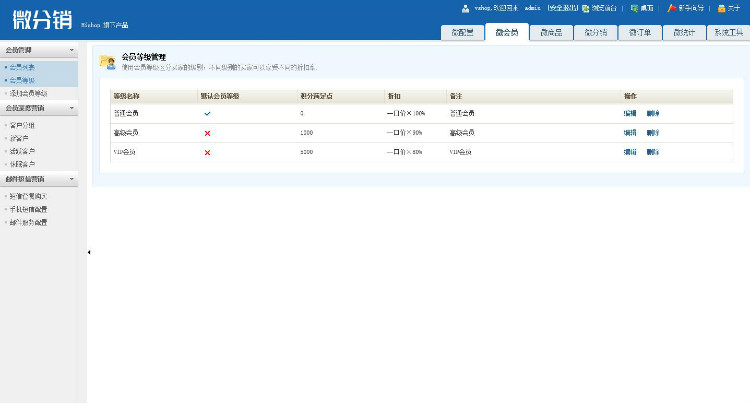Click 编辑 link for 普通会员 row
The width and height of the screenshot is (750, 403).
[x=630, y=114]
